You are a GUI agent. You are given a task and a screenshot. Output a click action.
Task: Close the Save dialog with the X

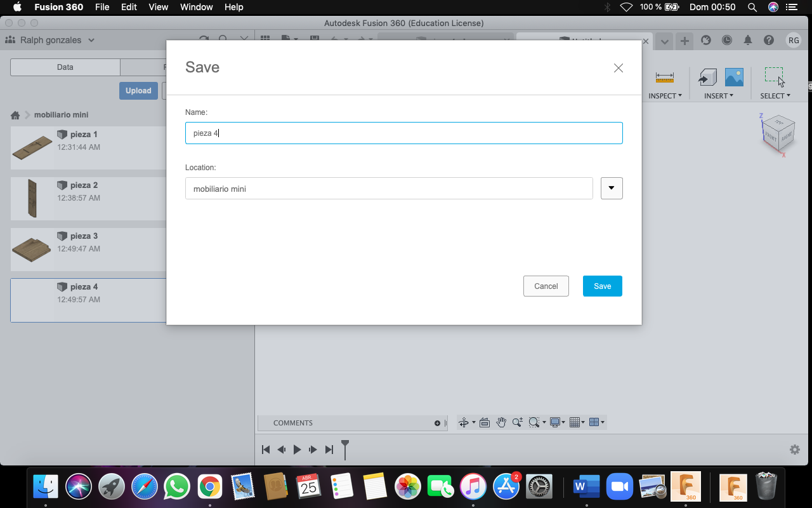point(619,68)
